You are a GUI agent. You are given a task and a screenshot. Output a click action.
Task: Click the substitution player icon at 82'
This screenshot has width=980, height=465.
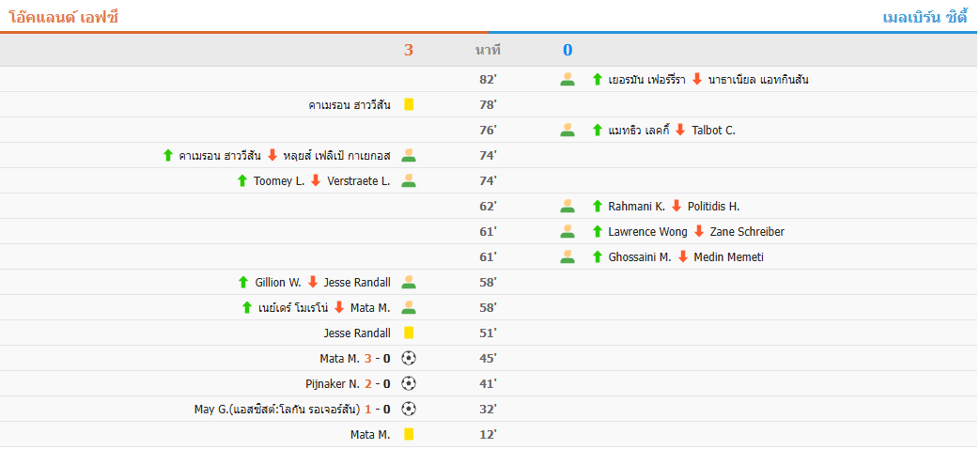click(x=568, y=79)
